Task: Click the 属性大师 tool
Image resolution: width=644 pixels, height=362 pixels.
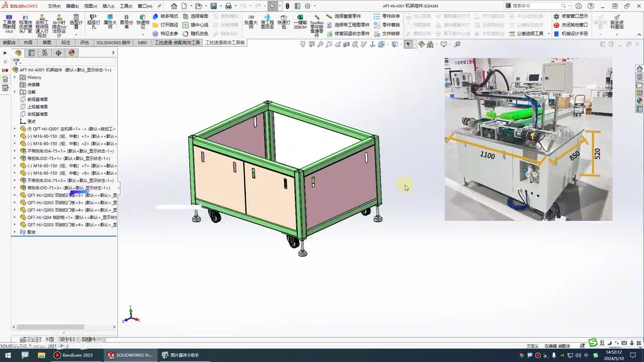Action: tap(110, 22)
